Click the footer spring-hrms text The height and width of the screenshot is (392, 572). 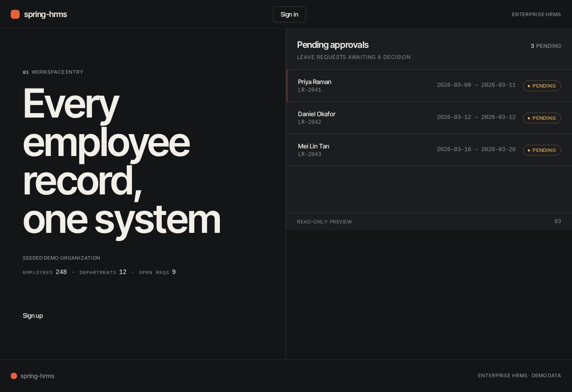pos(38,376)
